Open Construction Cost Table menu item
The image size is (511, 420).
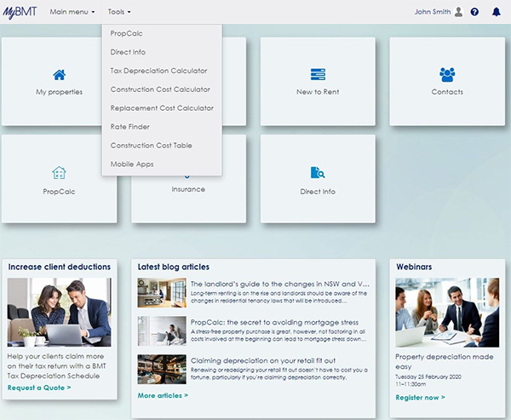coord(152,145)
